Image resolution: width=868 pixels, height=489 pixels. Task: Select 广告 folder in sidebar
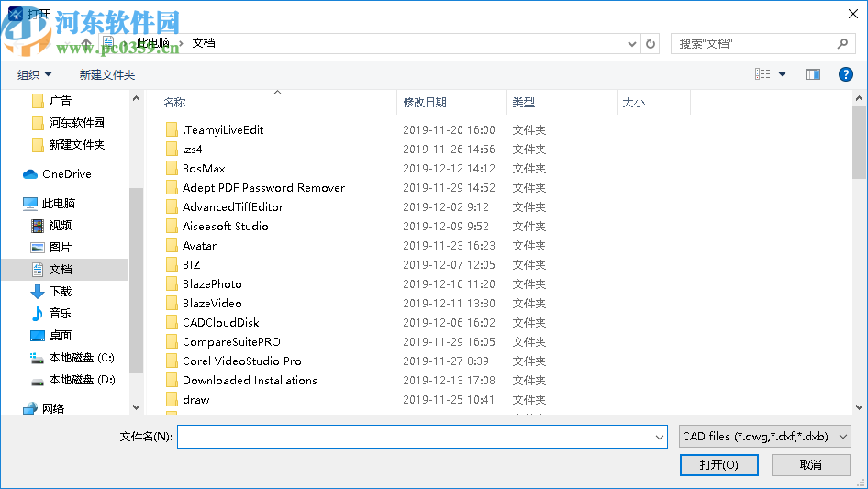click(60, 101)
